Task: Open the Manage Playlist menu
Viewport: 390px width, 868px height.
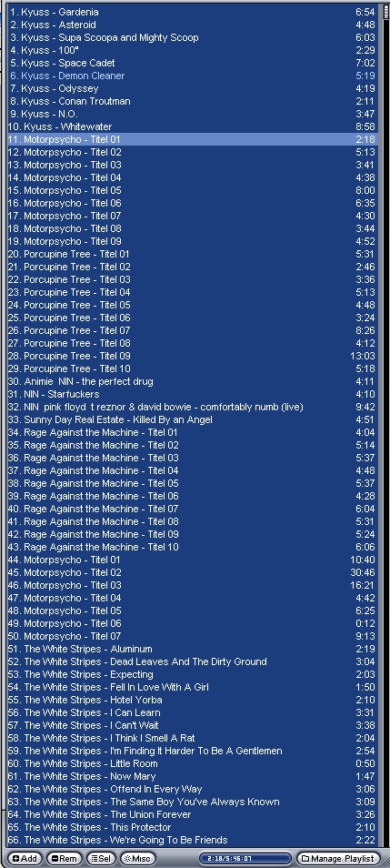Action: [338, 859]
